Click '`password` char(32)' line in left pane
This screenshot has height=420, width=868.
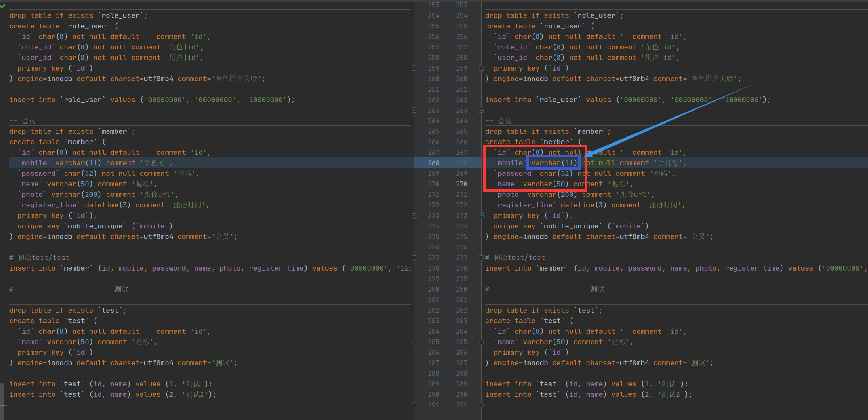pyautogui.click(x=109, y=173)
